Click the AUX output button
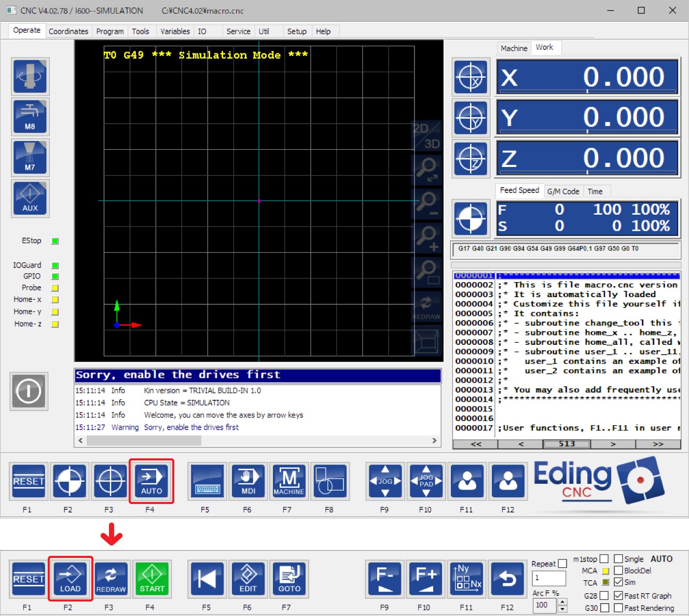689x616 pixels. coord(30,199)
